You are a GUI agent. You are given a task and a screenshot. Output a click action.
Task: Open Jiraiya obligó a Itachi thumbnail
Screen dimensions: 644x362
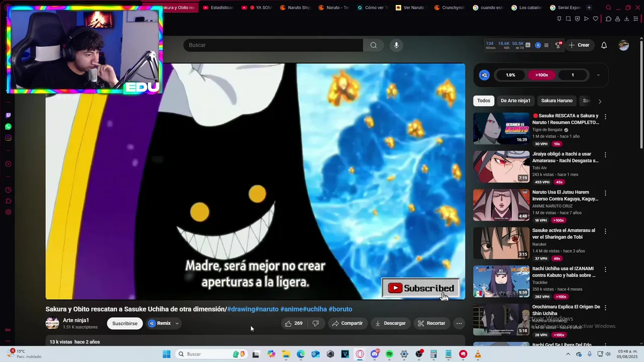(x=501, y=166)
